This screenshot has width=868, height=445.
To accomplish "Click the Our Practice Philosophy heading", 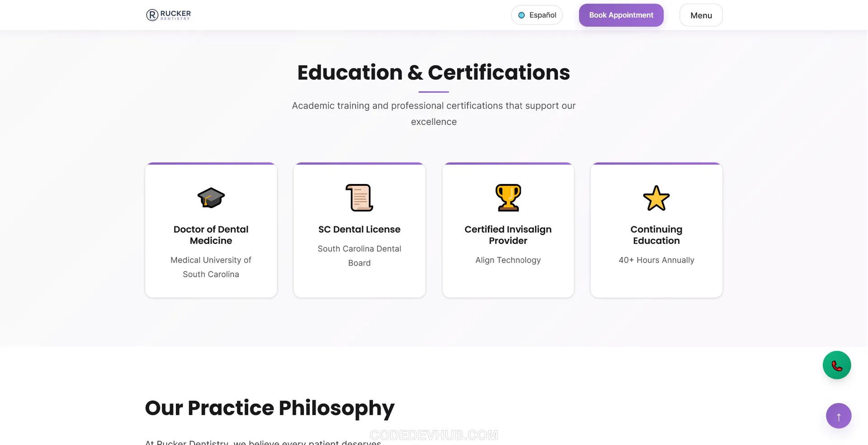I will point(269,407).
